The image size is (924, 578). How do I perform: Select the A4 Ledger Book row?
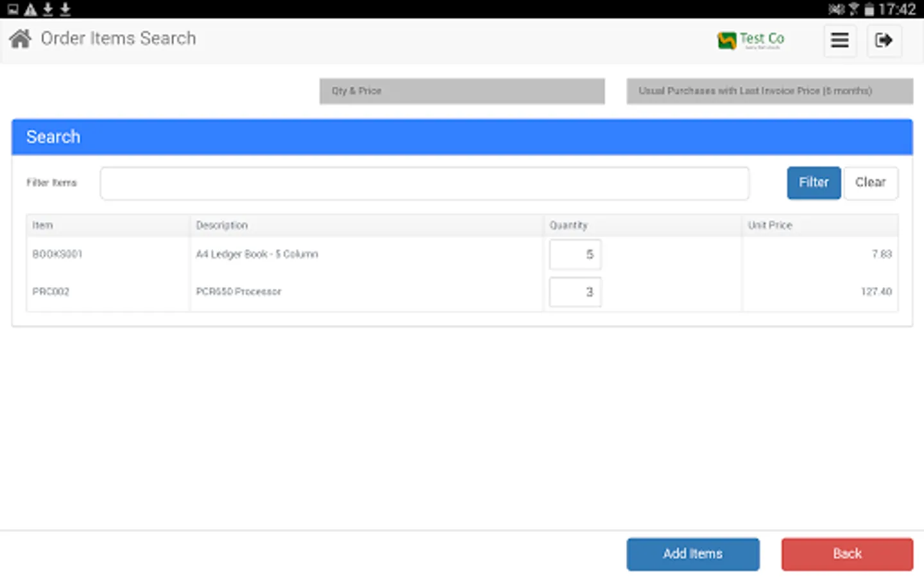point(257,254)
